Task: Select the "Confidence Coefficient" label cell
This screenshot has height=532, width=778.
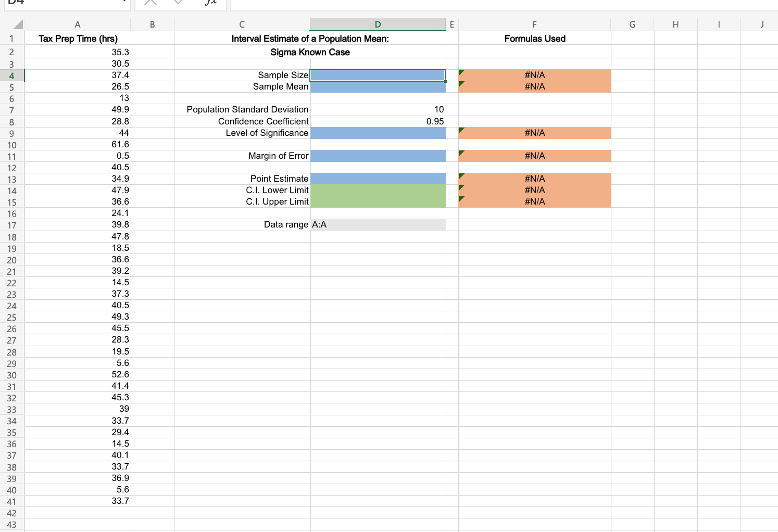Action: coord(242,121)
